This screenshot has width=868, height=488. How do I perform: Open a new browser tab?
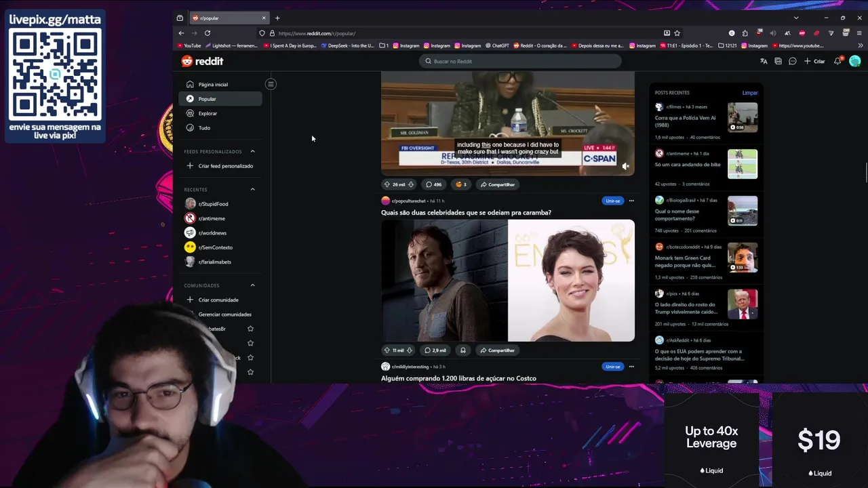[x=277, y=18]
